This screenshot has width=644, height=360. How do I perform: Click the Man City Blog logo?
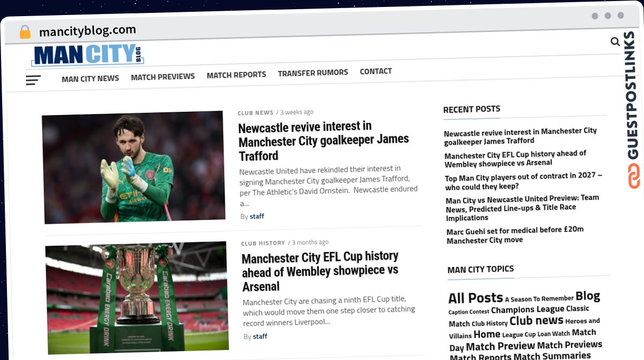point(88,54)
